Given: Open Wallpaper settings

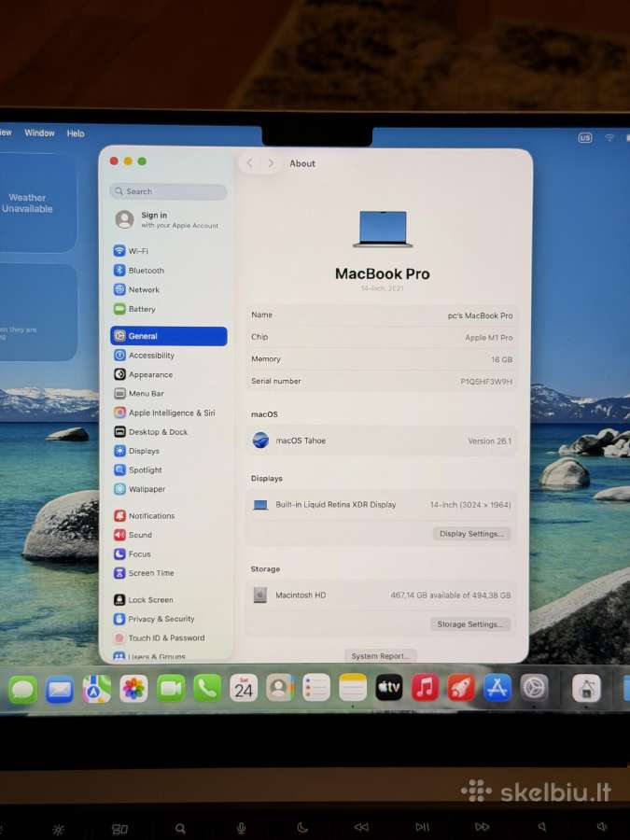Looking at the screenshot, I should [139, 489].
